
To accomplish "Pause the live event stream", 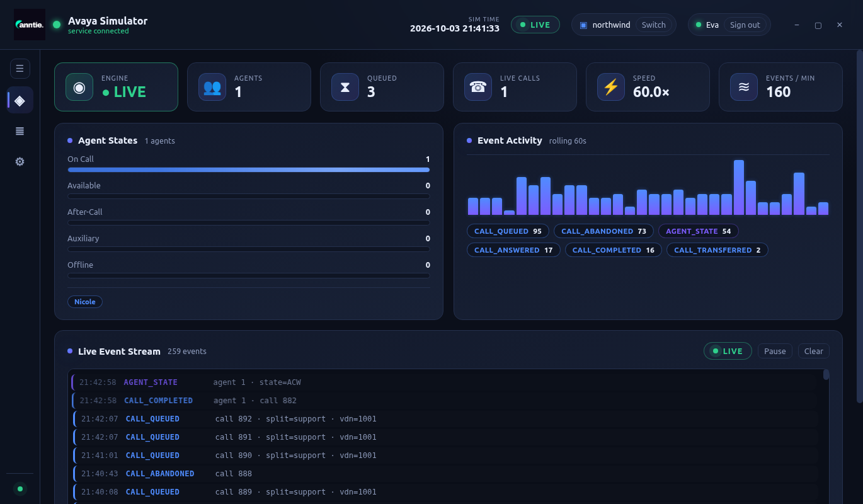I will (x=775, y=351).
